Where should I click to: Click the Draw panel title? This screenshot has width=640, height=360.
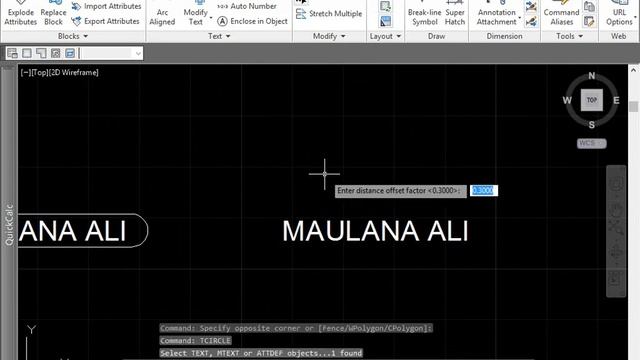click(436, 36)
